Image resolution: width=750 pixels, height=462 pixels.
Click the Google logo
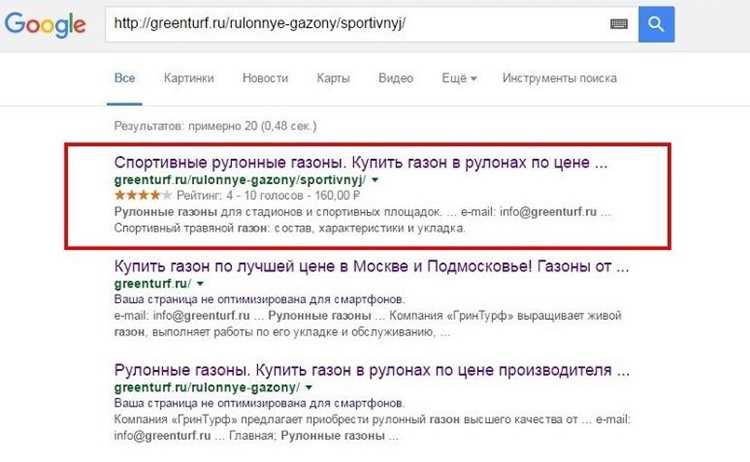pyautogui.click(x=45, y=25)
